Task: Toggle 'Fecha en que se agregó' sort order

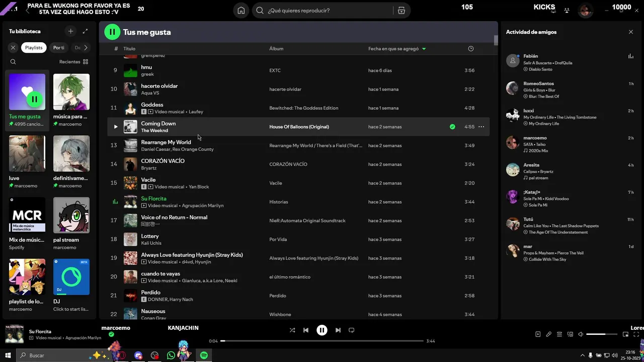Action: point(397,49)
